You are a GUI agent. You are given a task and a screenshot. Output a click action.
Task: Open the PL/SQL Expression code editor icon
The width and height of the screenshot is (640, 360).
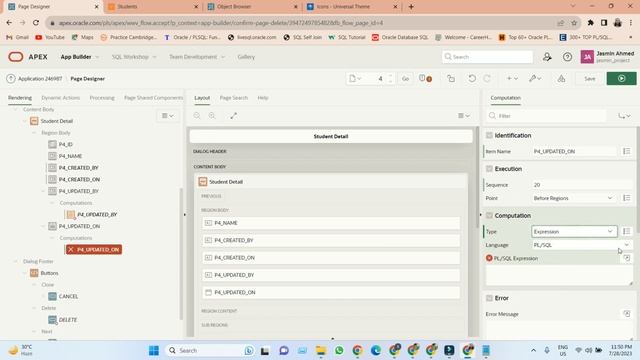tap(627, 258)
